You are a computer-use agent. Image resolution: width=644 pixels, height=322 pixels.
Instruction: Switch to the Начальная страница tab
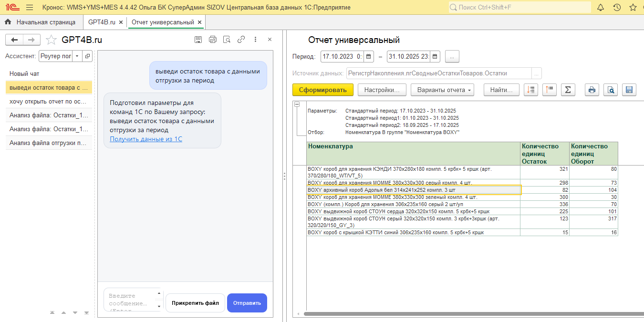(x=41, y=22)
